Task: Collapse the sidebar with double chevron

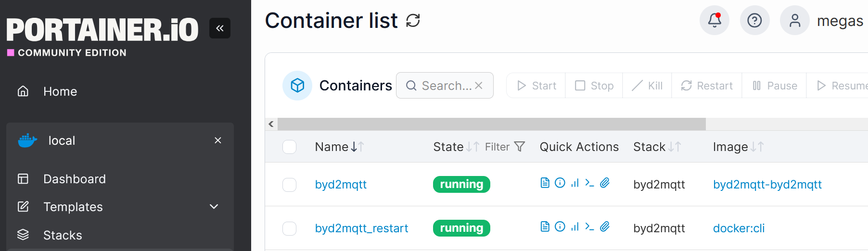Action: [x=220, y=28]
